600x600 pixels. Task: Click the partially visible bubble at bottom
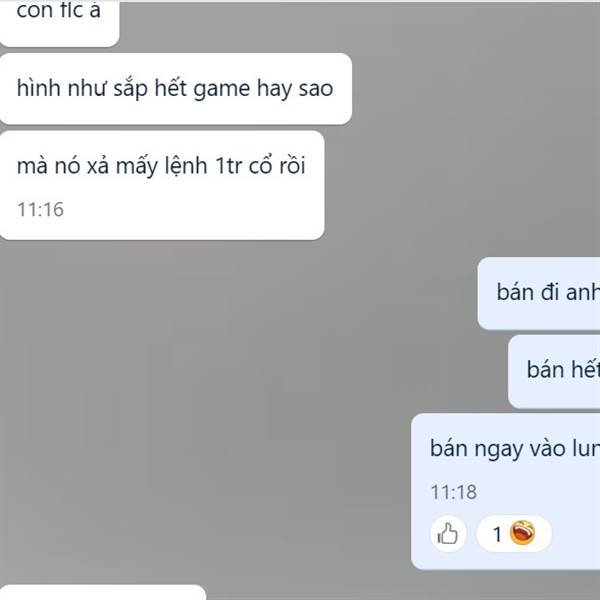103,592
